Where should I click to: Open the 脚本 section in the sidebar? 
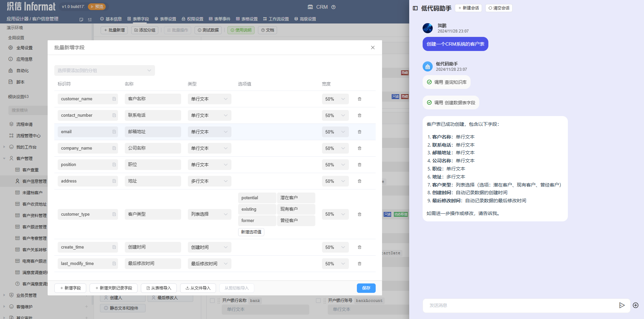pyautogui.click(x=20, y=82)
